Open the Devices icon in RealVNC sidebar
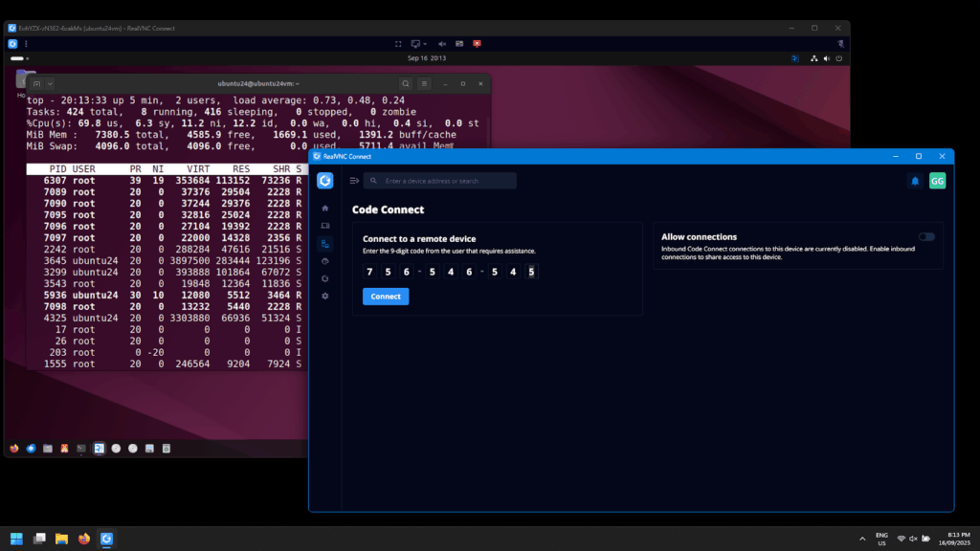 (325, 226)
